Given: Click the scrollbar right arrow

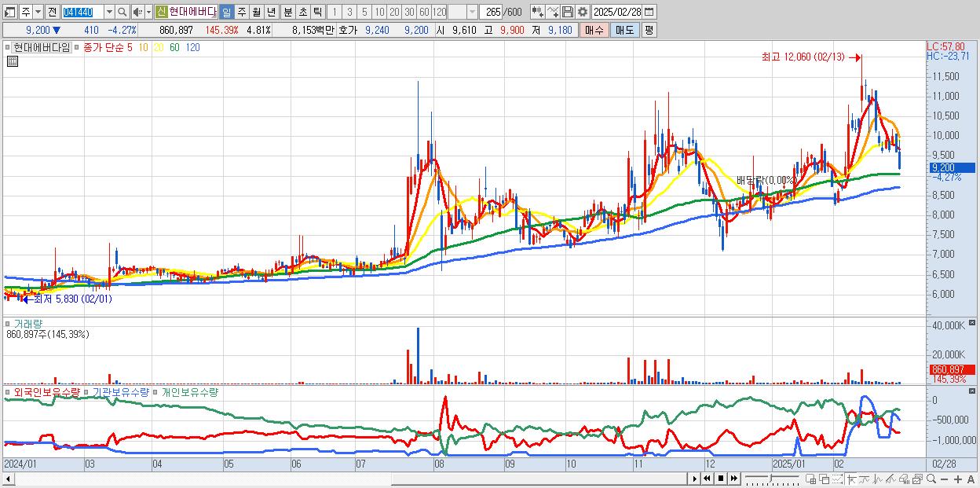Looking at the screenshot, I should click(x=694, y=479).
